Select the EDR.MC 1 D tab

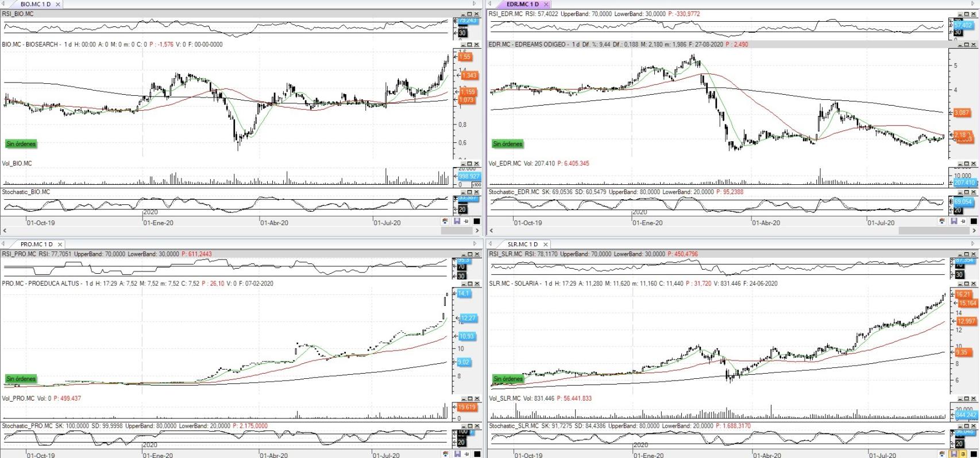click(522, 4)
